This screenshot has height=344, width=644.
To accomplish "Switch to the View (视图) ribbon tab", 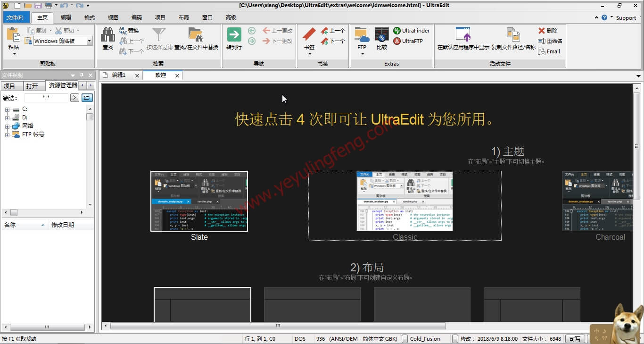I will pos(113,17).
